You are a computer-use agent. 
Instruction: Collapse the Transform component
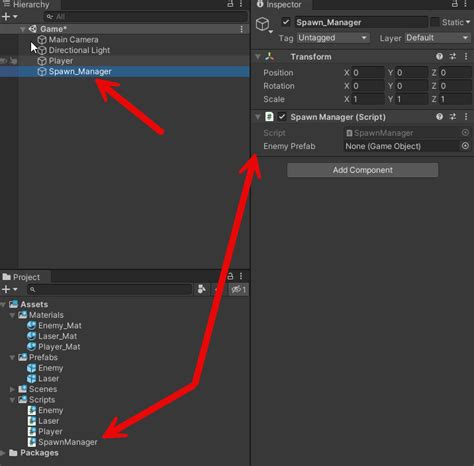pyautogui.click(x=258, y=57)
